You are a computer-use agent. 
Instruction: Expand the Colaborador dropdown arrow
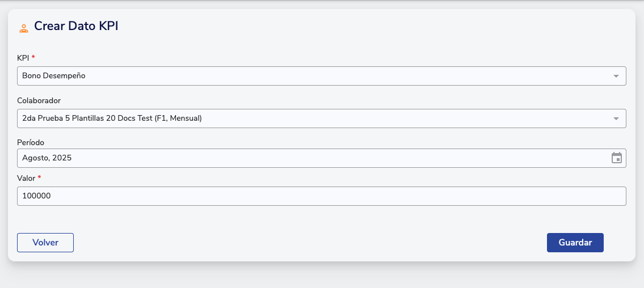click(616, 118)
